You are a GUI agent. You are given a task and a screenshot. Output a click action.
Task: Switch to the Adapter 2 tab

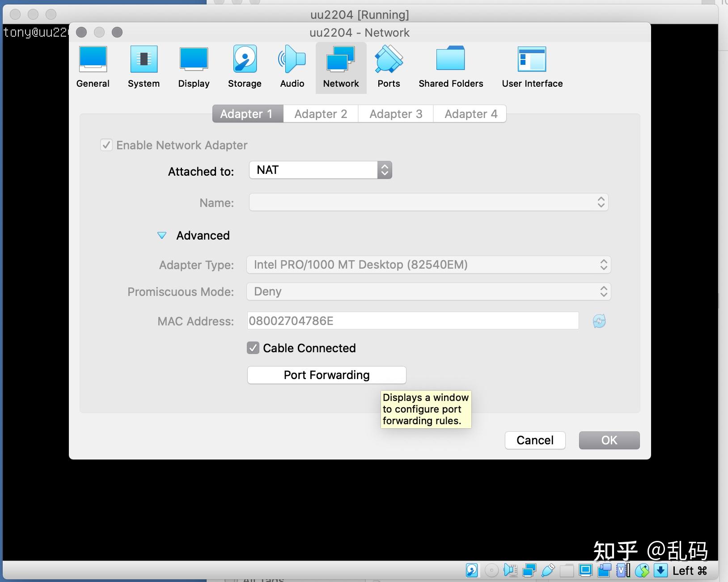tap(320, 114)
